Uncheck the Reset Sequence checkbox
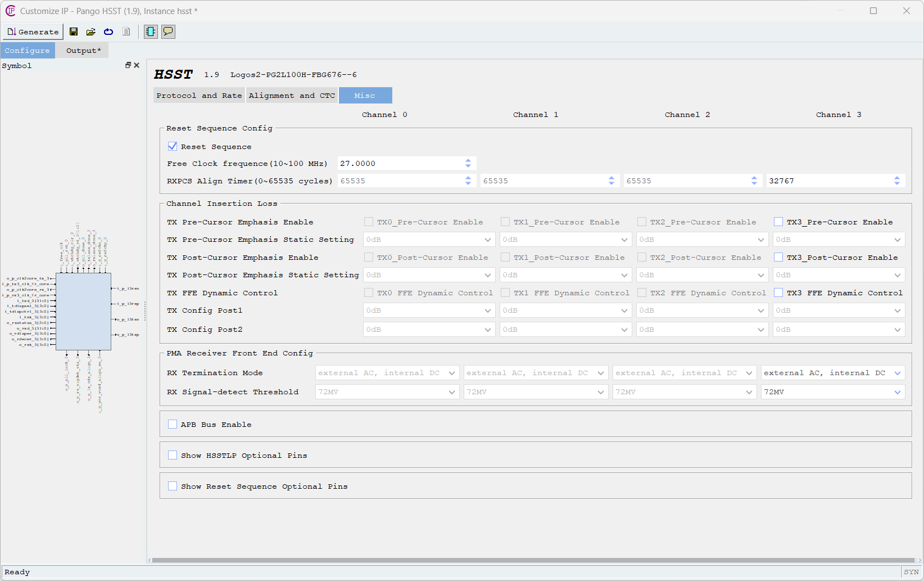This screenshot has height=581, width=924. [173, 146]
